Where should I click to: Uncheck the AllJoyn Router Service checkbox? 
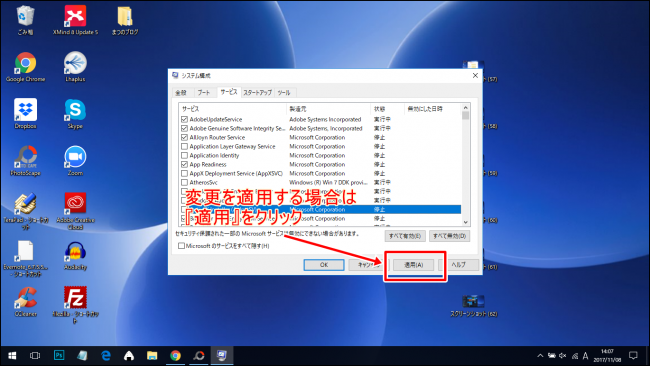coord(184,138)
